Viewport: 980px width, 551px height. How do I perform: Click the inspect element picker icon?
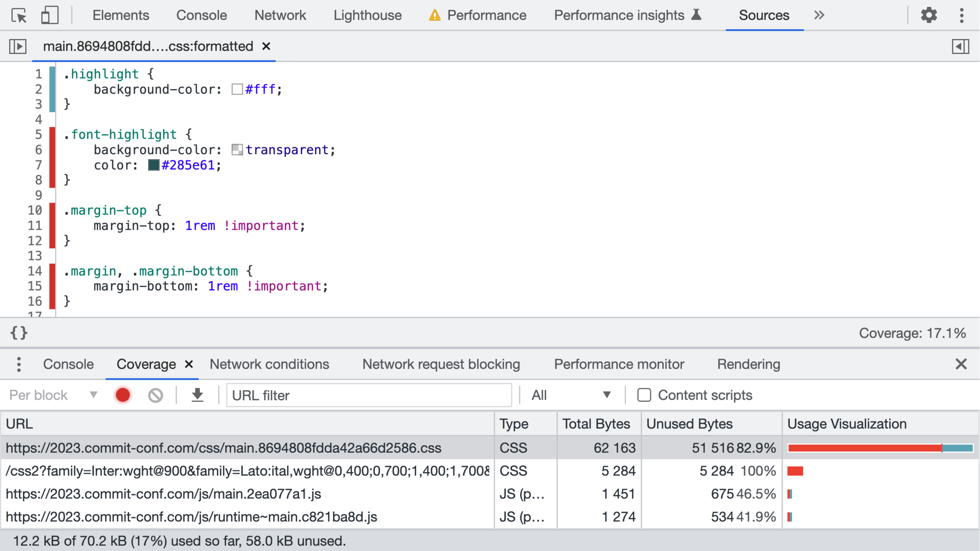[x=19, y=16]
